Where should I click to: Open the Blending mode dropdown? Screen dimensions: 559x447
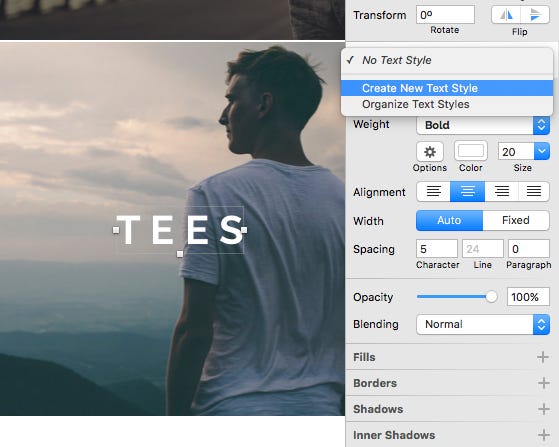483,324
